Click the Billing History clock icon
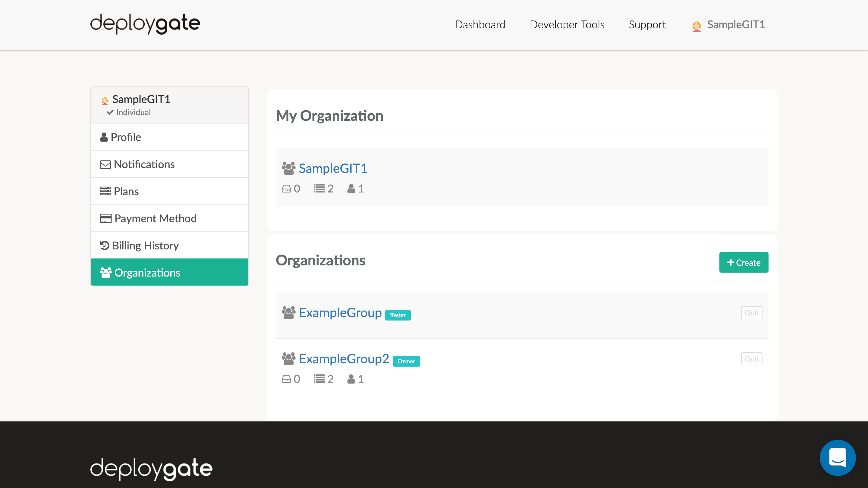The height and width of the screenshot is (488, 868). (105, 245)
